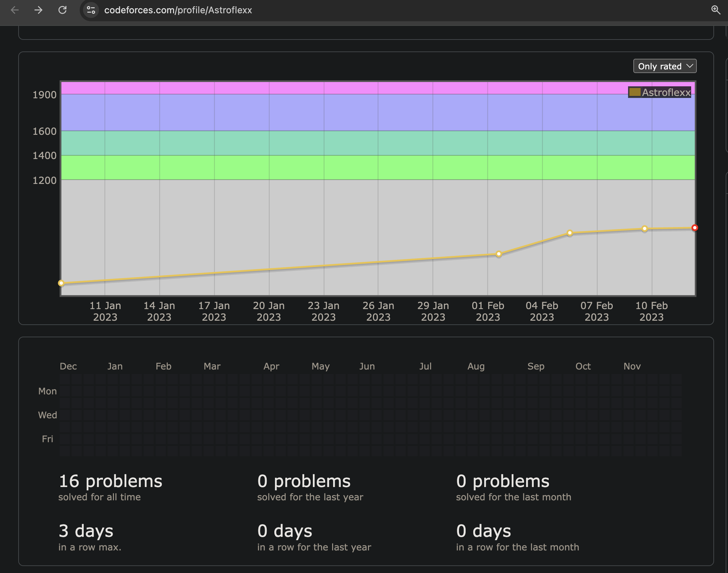The image size is (728, 573).
Task: Click Astroflexx legend label on chart
Action: tap(666, 92)
